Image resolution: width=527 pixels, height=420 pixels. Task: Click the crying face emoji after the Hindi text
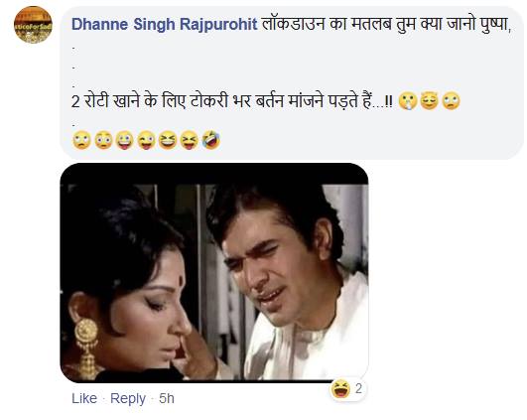coord(408,101)
